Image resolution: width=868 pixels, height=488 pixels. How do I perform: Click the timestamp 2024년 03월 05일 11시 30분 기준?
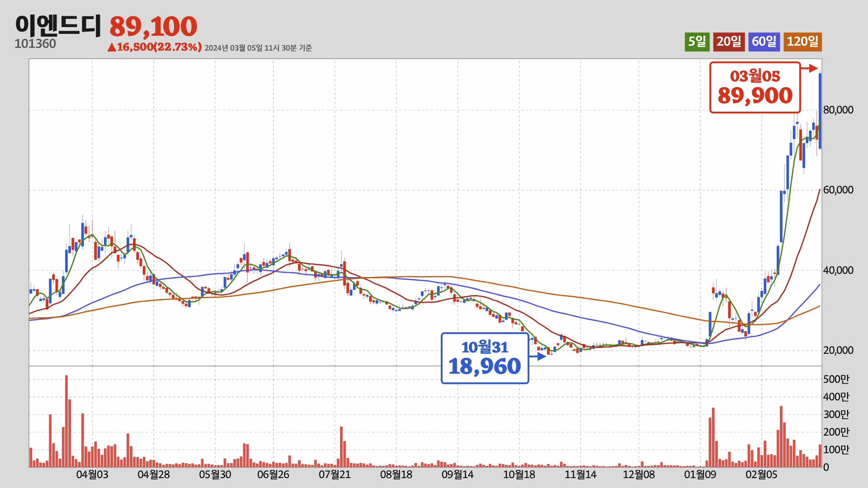point(258,48)
